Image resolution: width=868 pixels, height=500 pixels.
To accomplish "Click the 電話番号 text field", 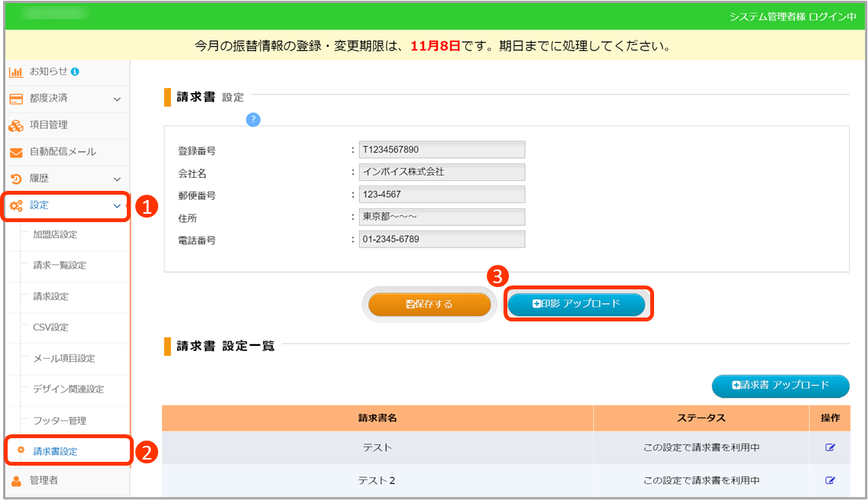I will pos(442,240).
